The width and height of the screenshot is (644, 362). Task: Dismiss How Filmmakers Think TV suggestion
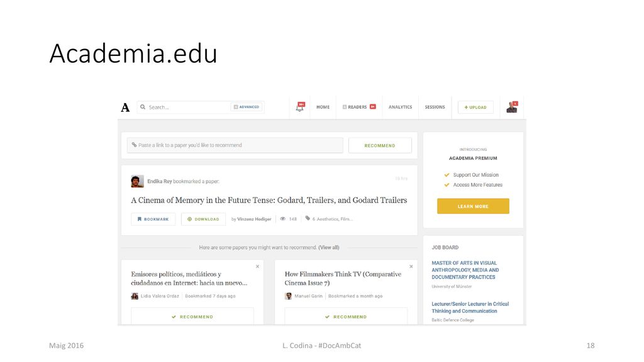pos(411,266)
